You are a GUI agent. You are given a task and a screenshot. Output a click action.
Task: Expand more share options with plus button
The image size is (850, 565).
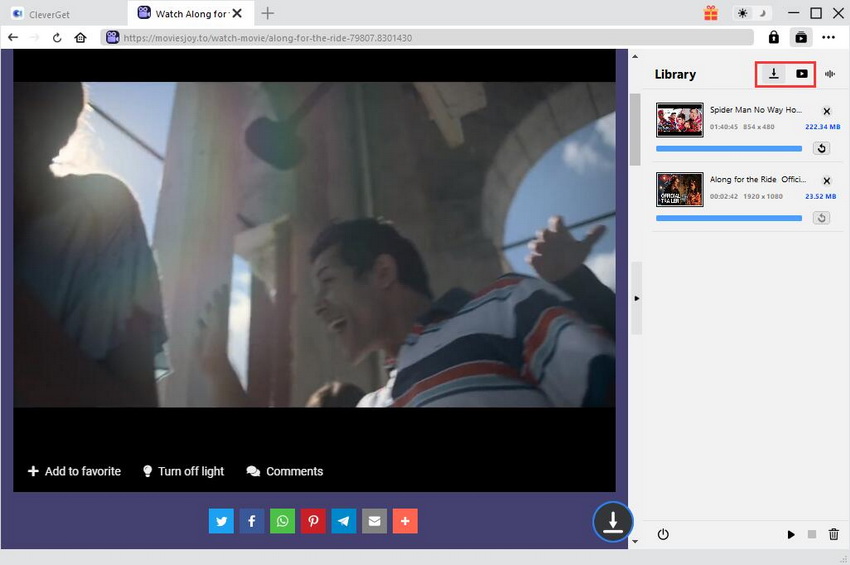pyautogui.click(x=405, y=521)
